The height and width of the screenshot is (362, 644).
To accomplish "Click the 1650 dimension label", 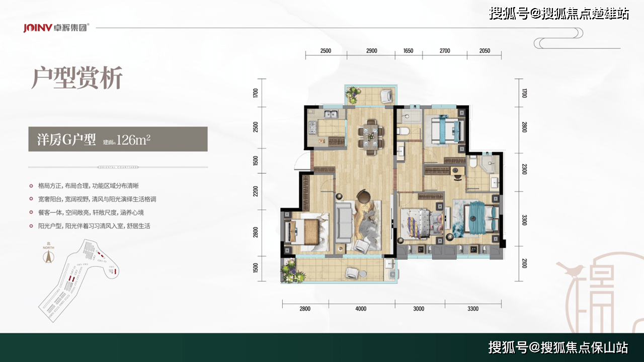I will click(x=408, y=51).
